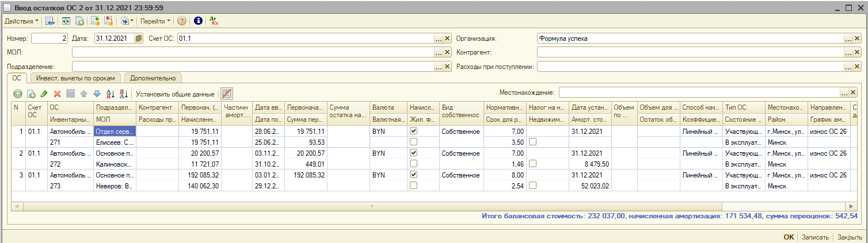Image resolution: width=868 pixels, height=243 pixels.
Task: Click into the МОЛ input field
Action: 252,52
